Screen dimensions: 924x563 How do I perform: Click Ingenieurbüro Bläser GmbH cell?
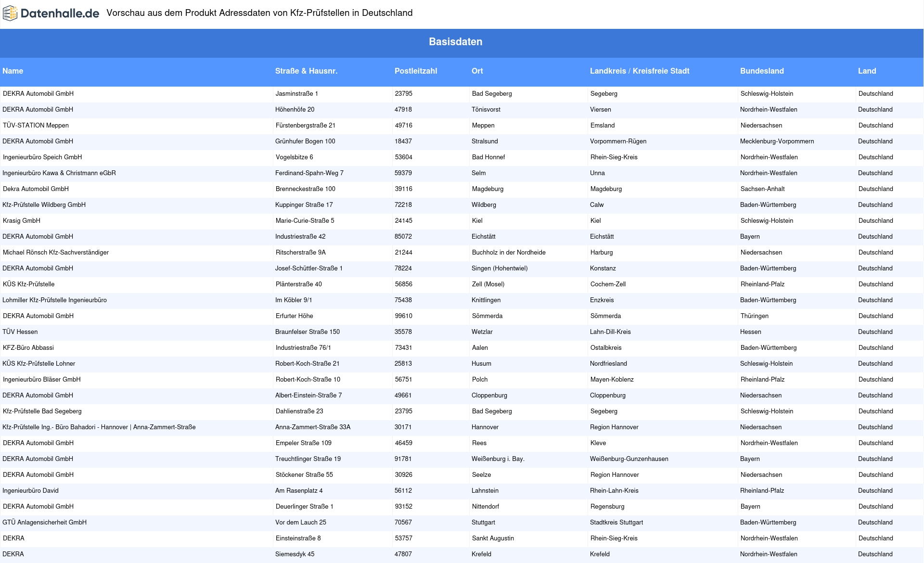[x=42, y=379]
